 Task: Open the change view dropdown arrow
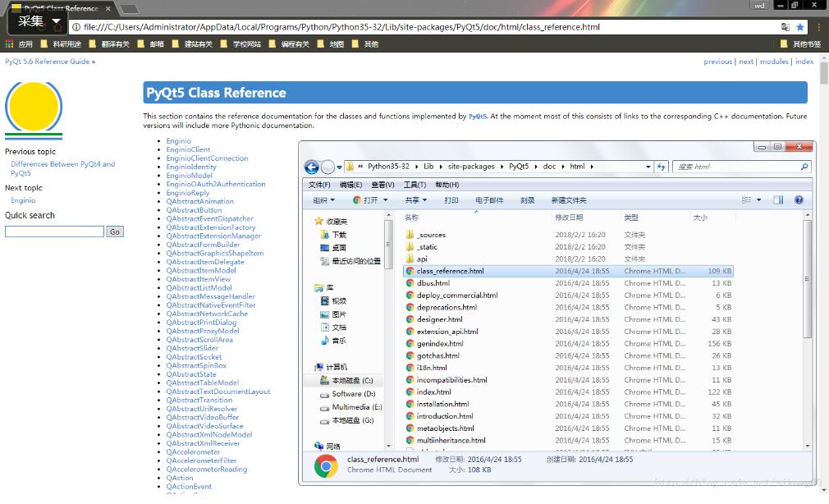(x=758, y=200)
